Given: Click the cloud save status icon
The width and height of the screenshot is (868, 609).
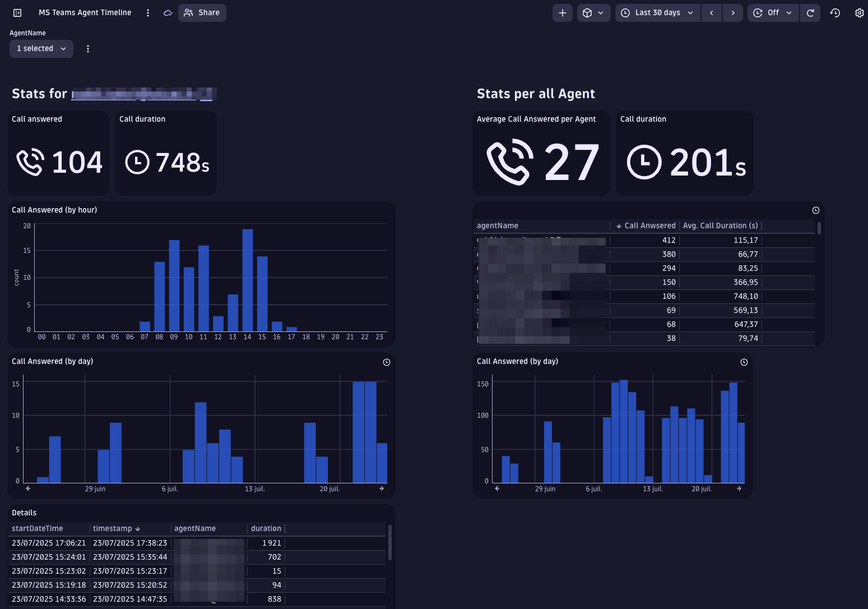Looking at the screenshot, I should coord(168,13).
